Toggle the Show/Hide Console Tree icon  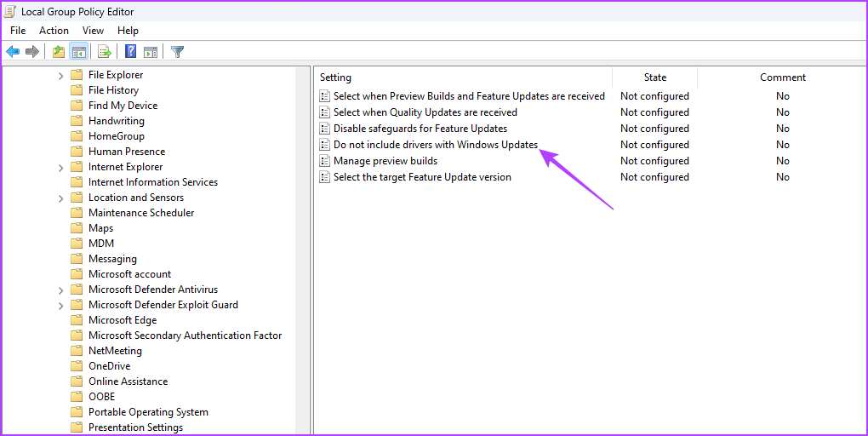coord(78,52)
